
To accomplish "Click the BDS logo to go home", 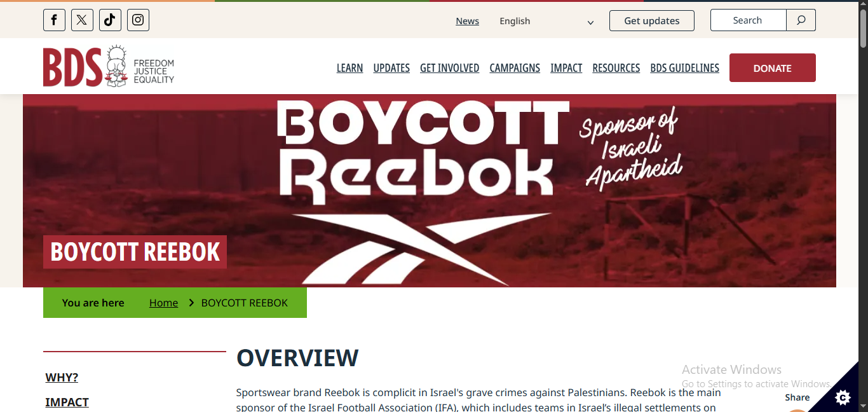I will [x=109, y=66].
